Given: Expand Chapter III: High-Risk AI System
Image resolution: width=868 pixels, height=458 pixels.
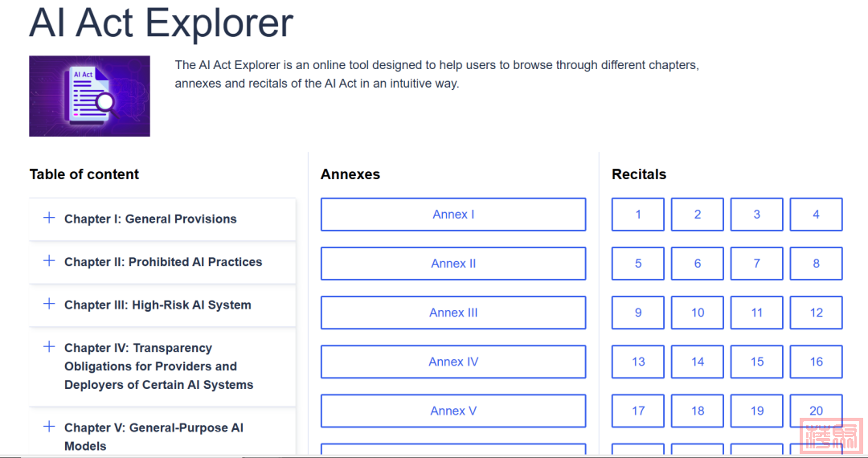Looking at the screenshot, I should click(x=158, y=305).
